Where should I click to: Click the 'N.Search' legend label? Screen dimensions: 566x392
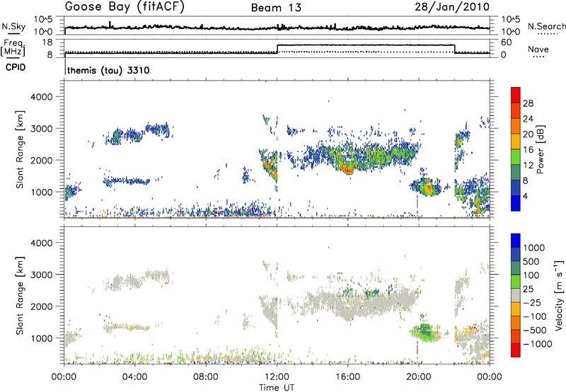pos(546,26)
